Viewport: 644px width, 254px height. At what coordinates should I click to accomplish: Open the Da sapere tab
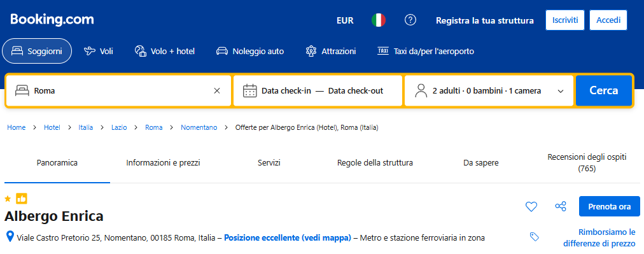tap(481, 163)
